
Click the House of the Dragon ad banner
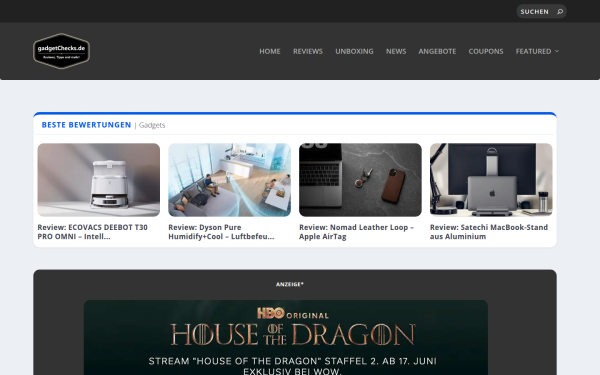286,338
